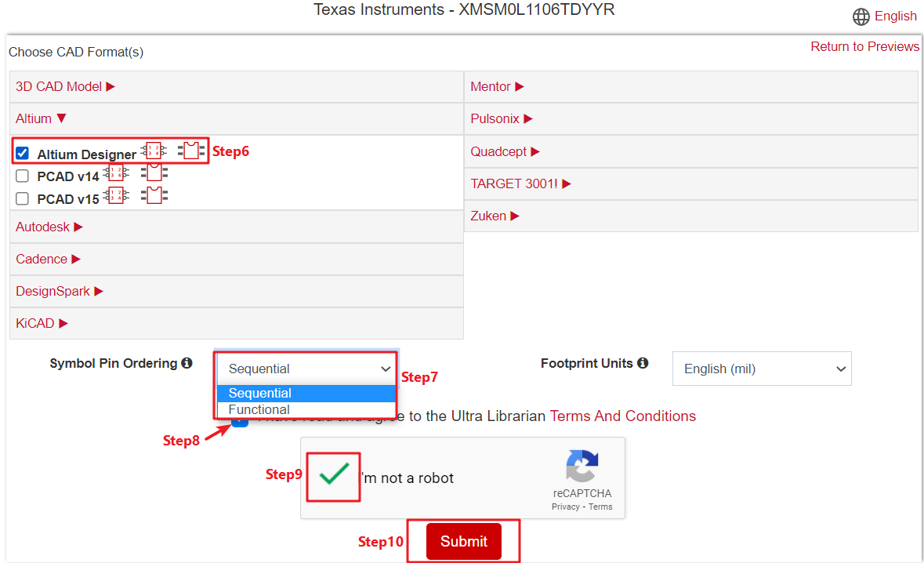
Task: Click the globe language icon
Action: click(x=861, y=16)
